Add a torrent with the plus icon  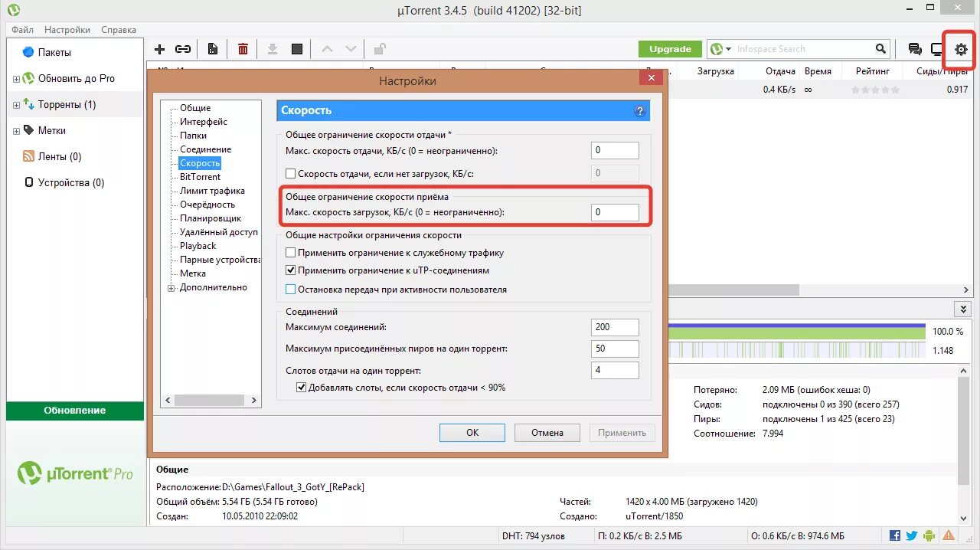(x=159, y=49)
